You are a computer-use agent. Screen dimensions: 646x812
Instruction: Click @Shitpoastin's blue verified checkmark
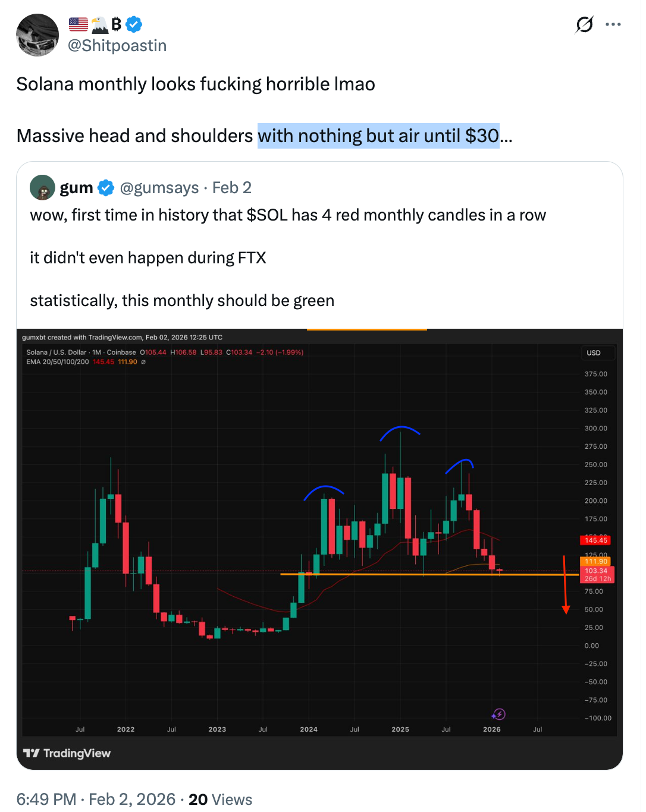click(x=133, y=24)
